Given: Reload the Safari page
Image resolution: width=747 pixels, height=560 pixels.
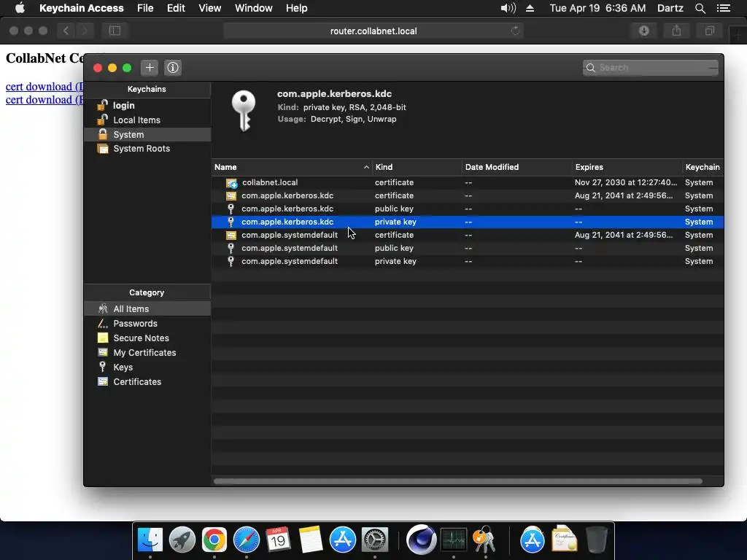Looking at the screenshot, I should tap(515, 31).
